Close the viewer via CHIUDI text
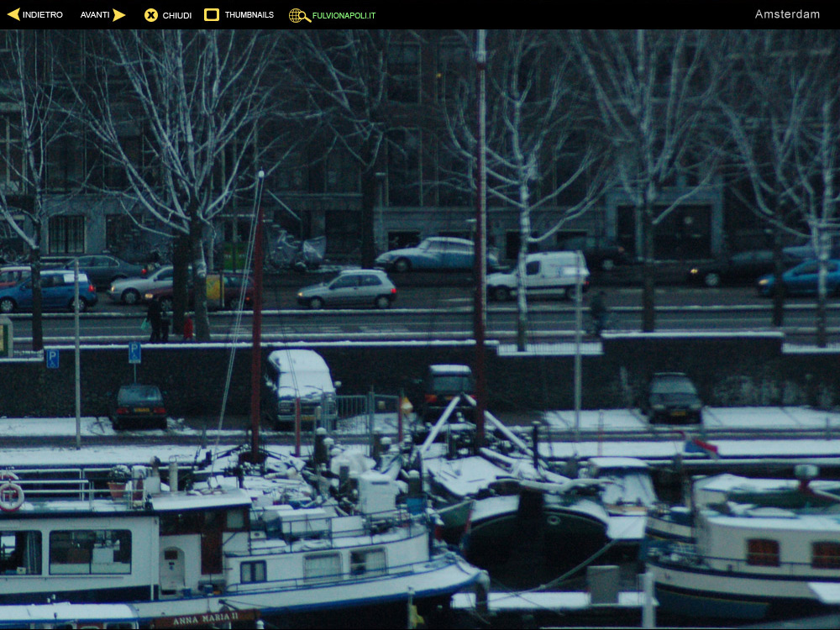840x630 pixels. coord(176,15)
